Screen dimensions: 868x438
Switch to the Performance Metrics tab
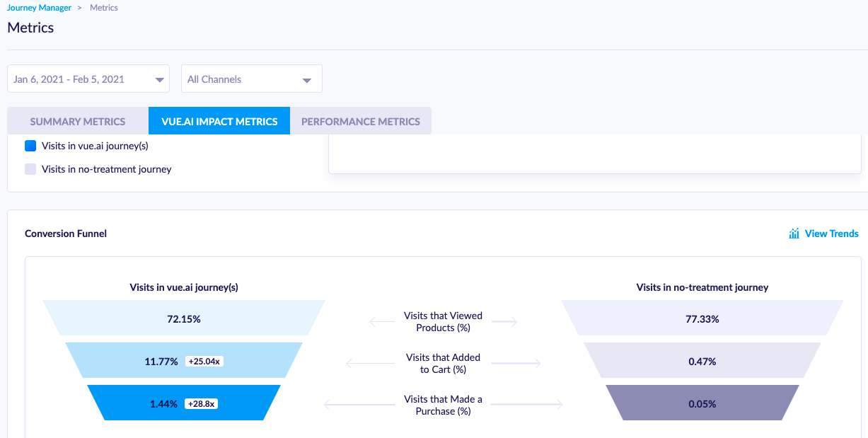[x=361, y=121]
